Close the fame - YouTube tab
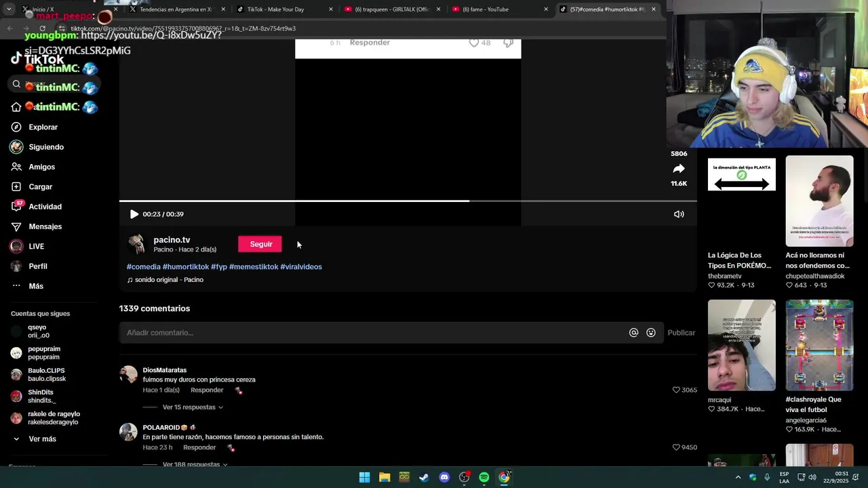Viewport: 868px width, 488px height. point(546,9)
